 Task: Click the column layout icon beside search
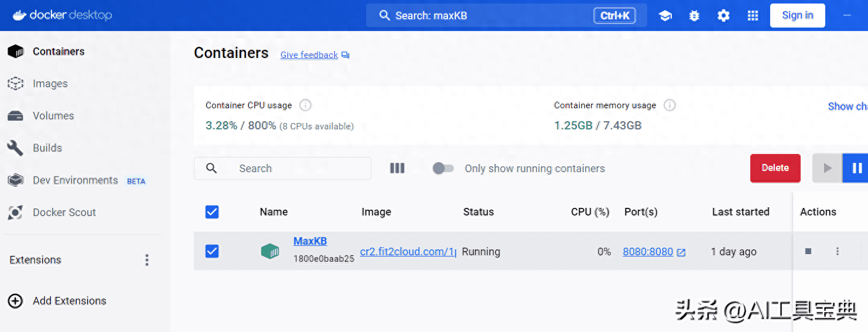coord(397,169)
